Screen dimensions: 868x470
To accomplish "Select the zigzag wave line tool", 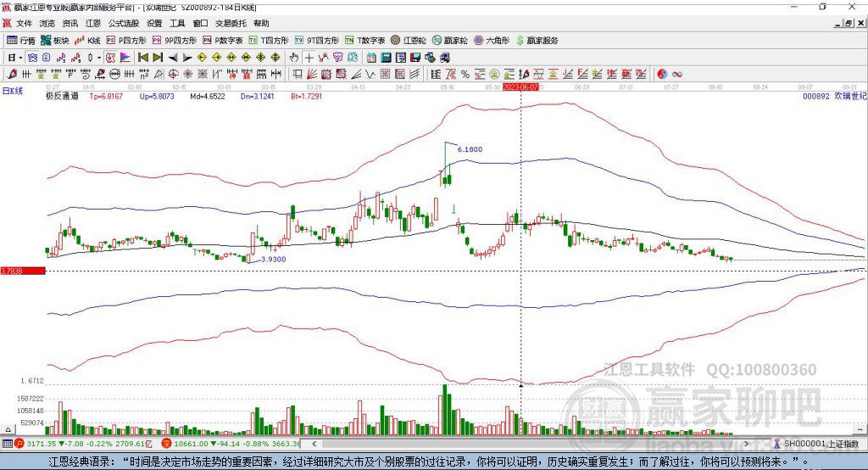I will coord(371,74).
